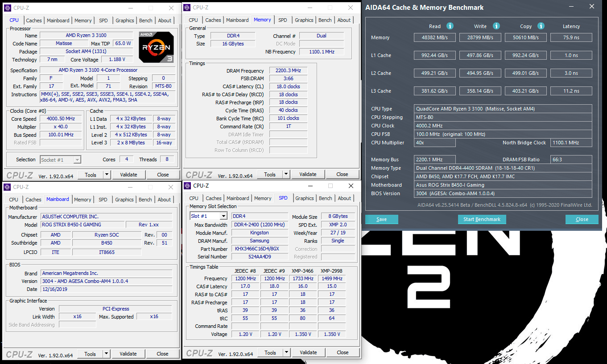Click the Copy info icon in AIDA64
The width and height of the screenshot is (607, 364).
(541, 26)
